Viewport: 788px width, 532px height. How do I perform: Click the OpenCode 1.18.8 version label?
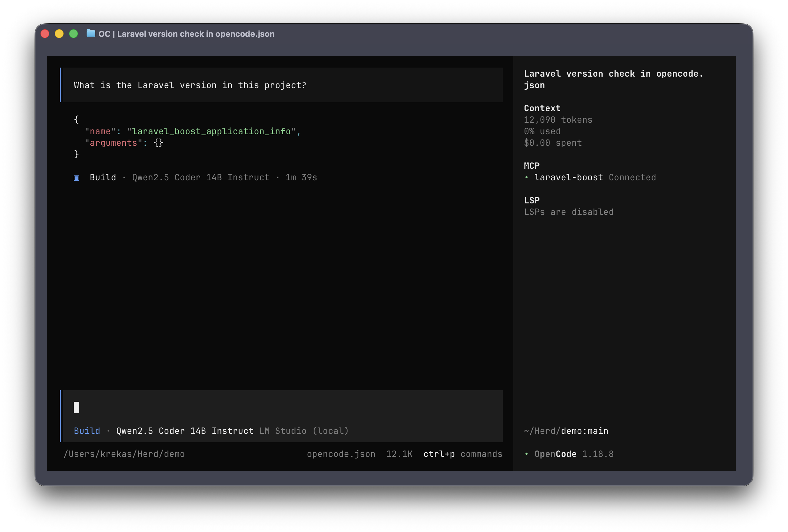(574, 454)
